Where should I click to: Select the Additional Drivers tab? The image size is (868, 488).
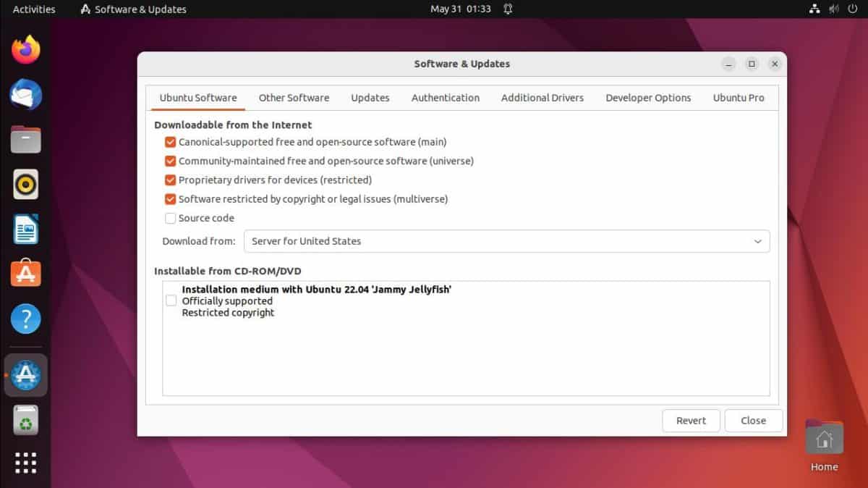point(542,97)
